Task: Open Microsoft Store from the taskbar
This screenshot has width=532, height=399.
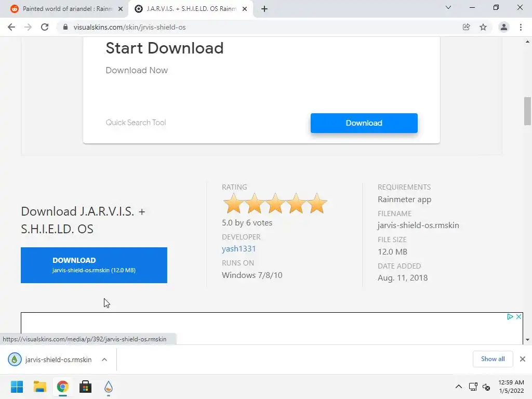Action: tap(86, 387)
